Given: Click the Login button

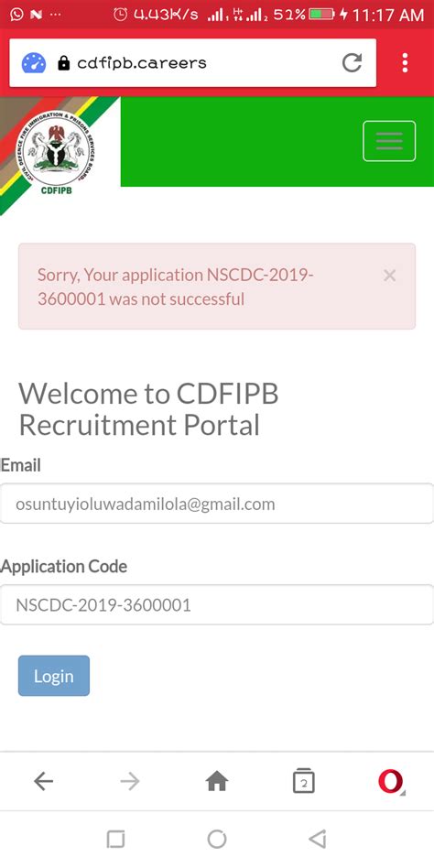Looking at the screenshot, I should [54, 676].
